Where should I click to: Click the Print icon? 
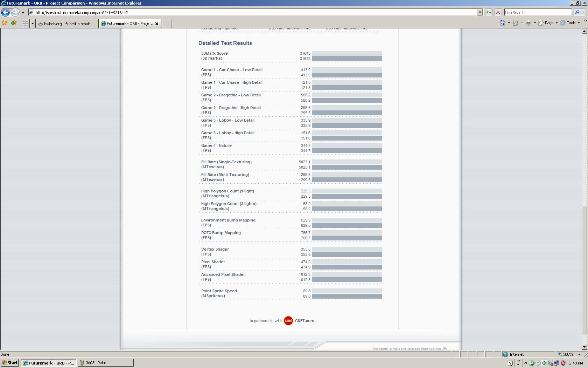click(528, 23)
